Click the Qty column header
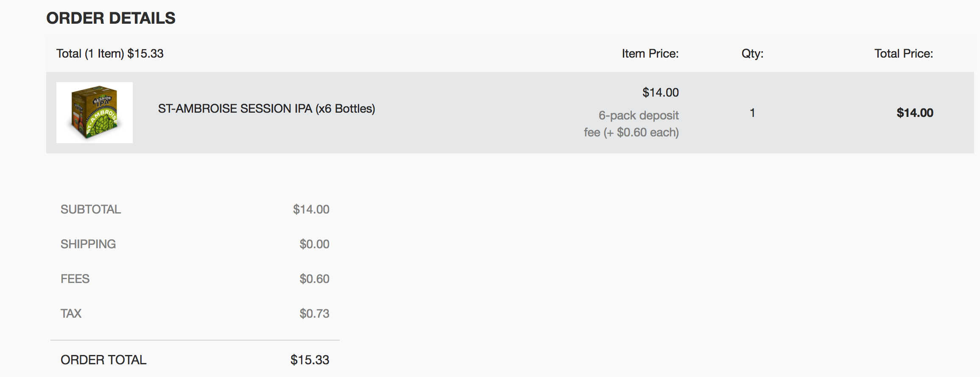This screenshot has width=980, height=377. (752, 54)
